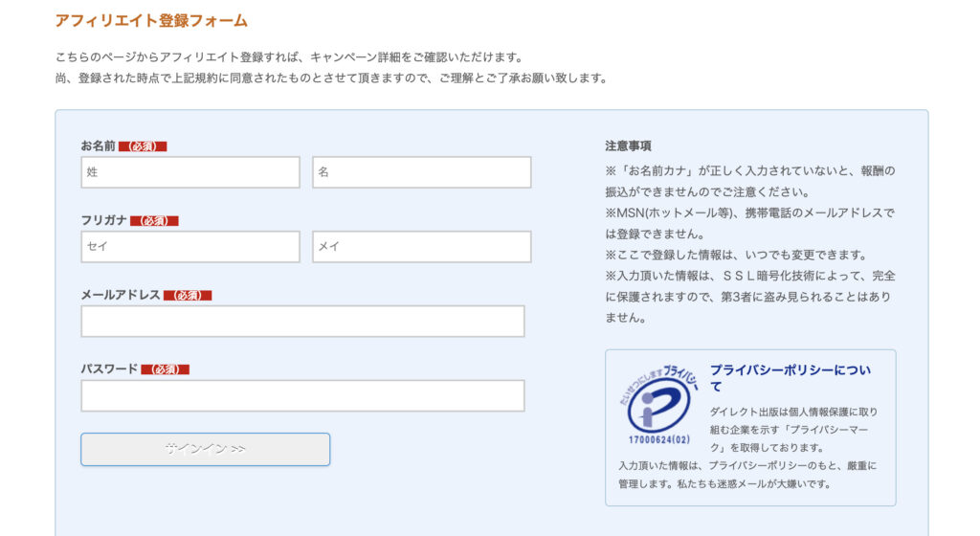Click the 必須 badge next to フリガナ
The image size is (980, 536).
coord(154,220)
